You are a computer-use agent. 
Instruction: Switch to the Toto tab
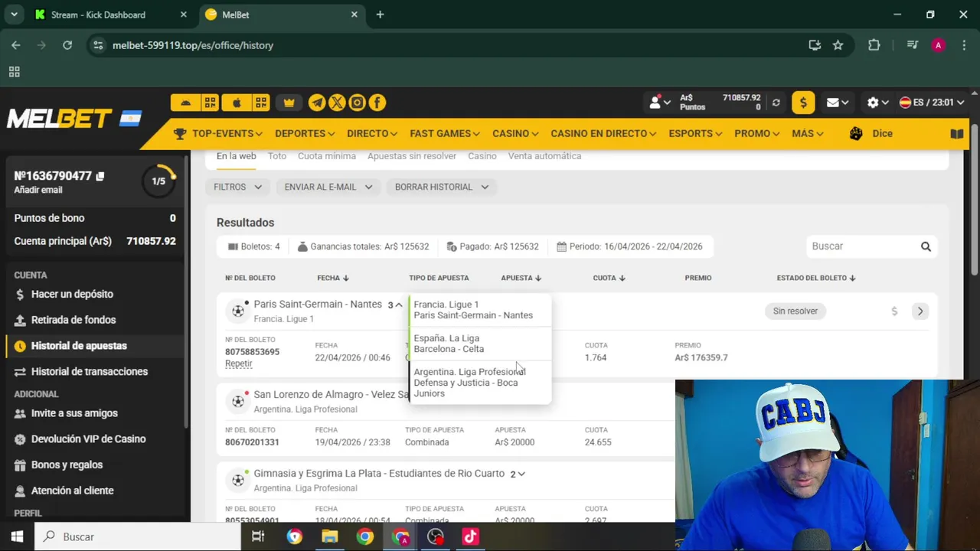pos(277,156)
